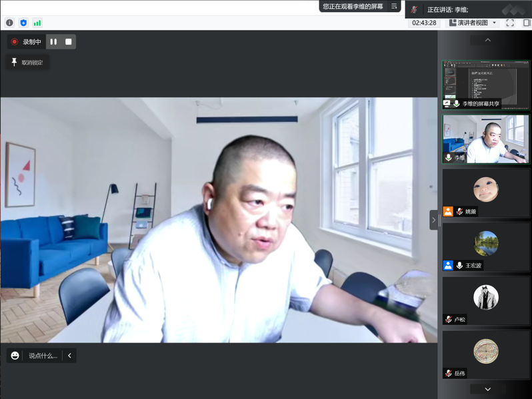Collapse the participant sidebar with arrow handle

[x=433, y=219]
